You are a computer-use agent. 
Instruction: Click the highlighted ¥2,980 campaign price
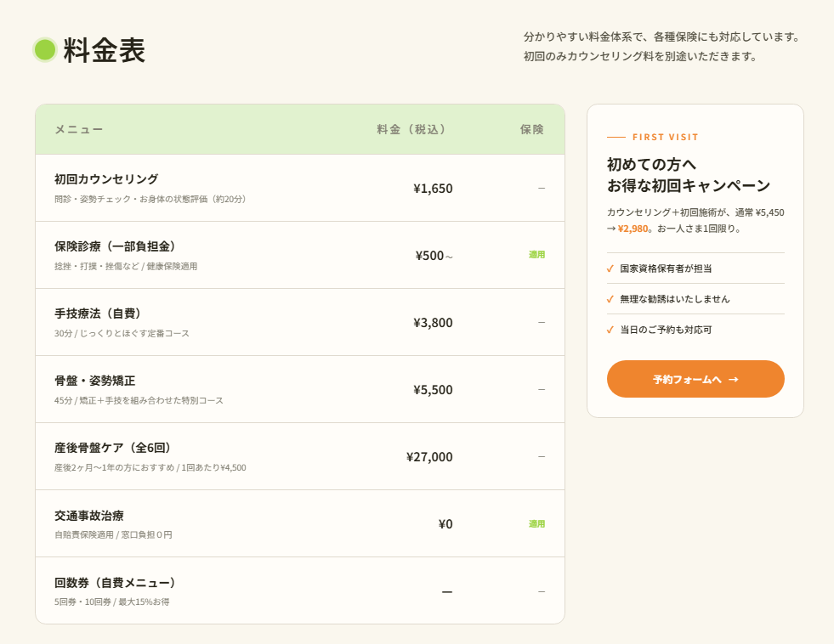click(x=633, y=229)
